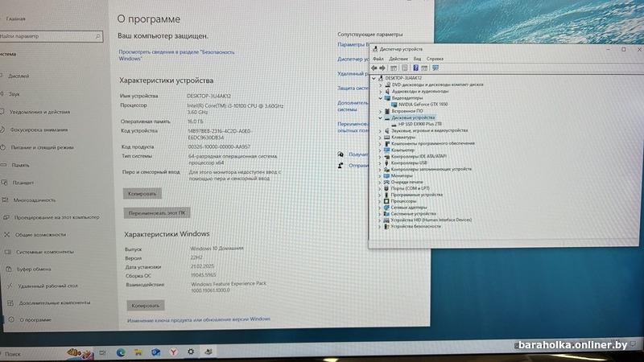
Task: Select О программе in Settings sidebar
Action: pyautogui.click(x=35, y=319)
